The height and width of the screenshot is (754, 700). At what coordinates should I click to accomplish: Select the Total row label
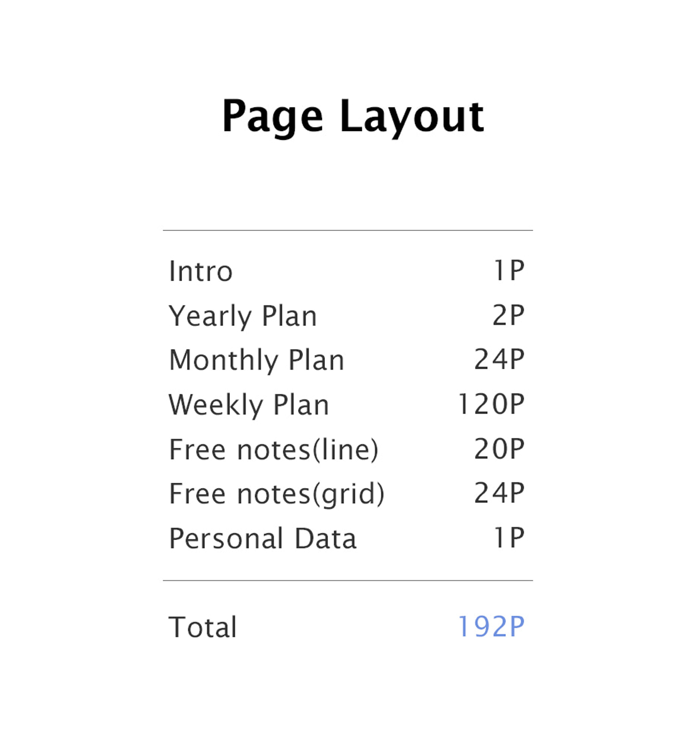203,627
